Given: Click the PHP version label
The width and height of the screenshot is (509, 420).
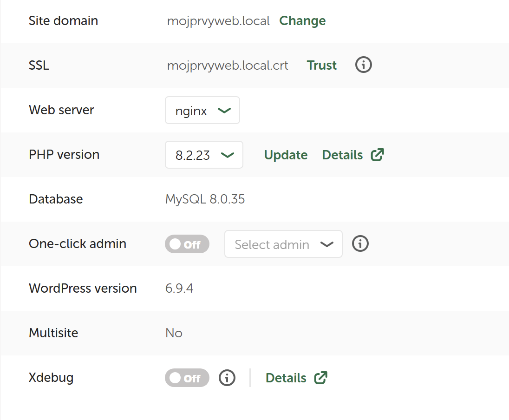Looking at the screenshot, I should pos(64,155).
